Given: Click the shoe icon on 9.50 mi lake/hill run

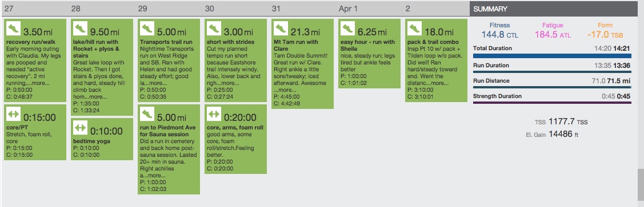Looking at the screenshot, I should point(80,29).
